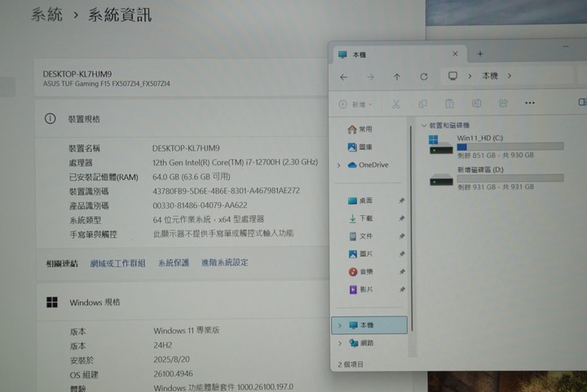
Task: Click the D: drive usage bar
Action: point(510,178)
